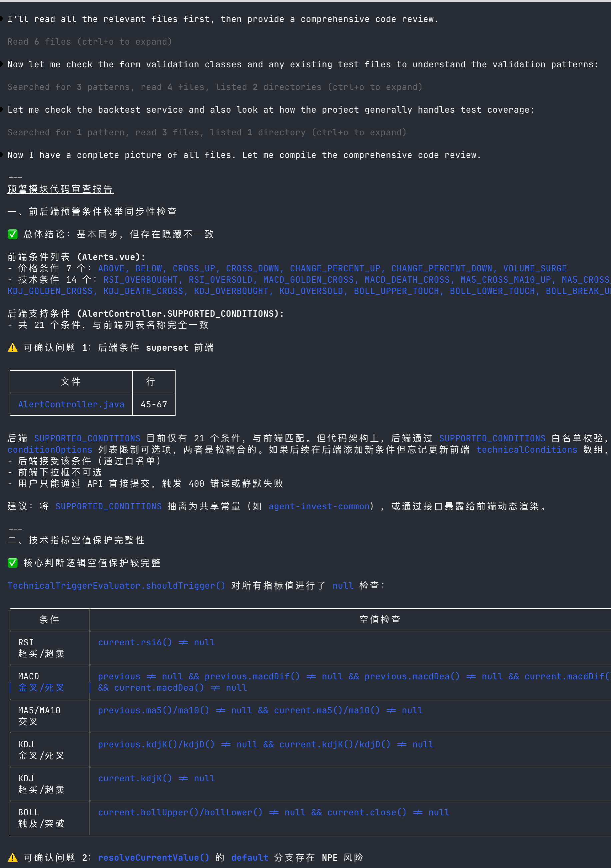
Task: Click the current.bollUpper()/bollLower() null check cell
Action: (x=274, y=812)
